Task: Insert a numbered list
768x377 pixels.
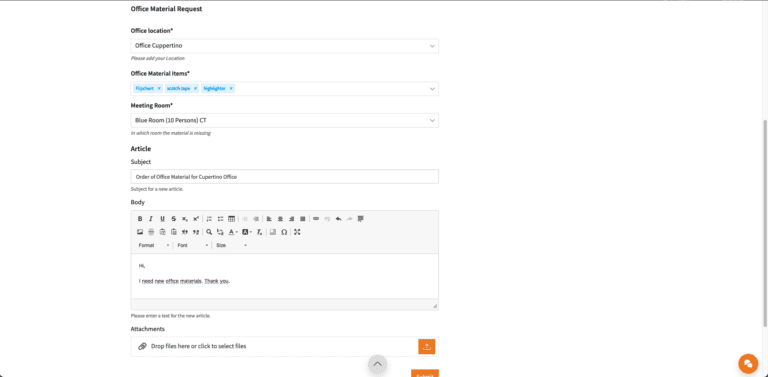Action: tap(209, 219)
